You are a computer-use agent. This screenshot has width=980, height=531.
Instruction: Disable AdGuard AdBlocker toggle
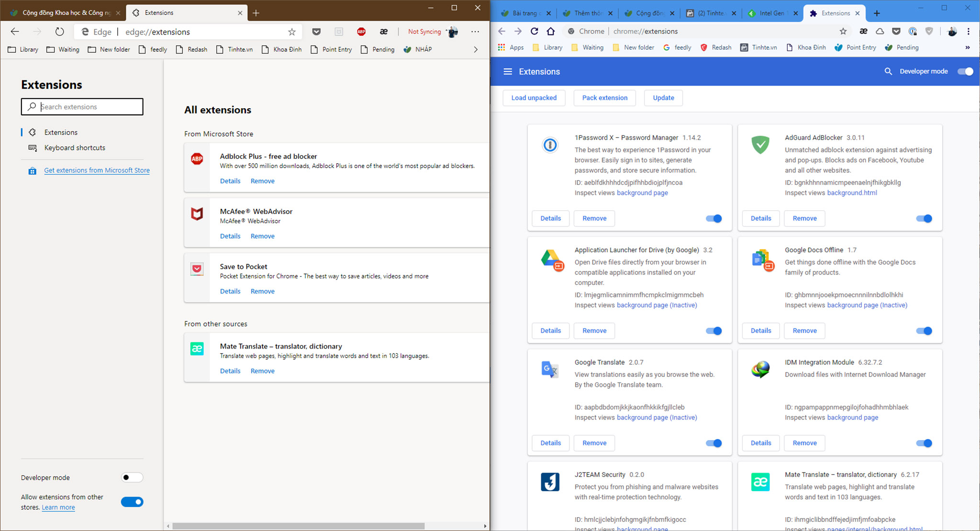pos(924,218)
